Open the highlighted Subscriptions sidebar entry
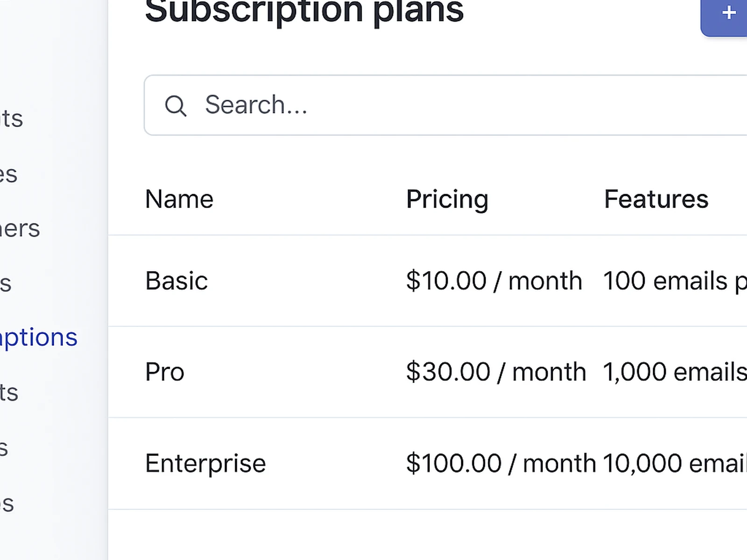The width and height of the screenshot is (747, 560). (39, 337)
